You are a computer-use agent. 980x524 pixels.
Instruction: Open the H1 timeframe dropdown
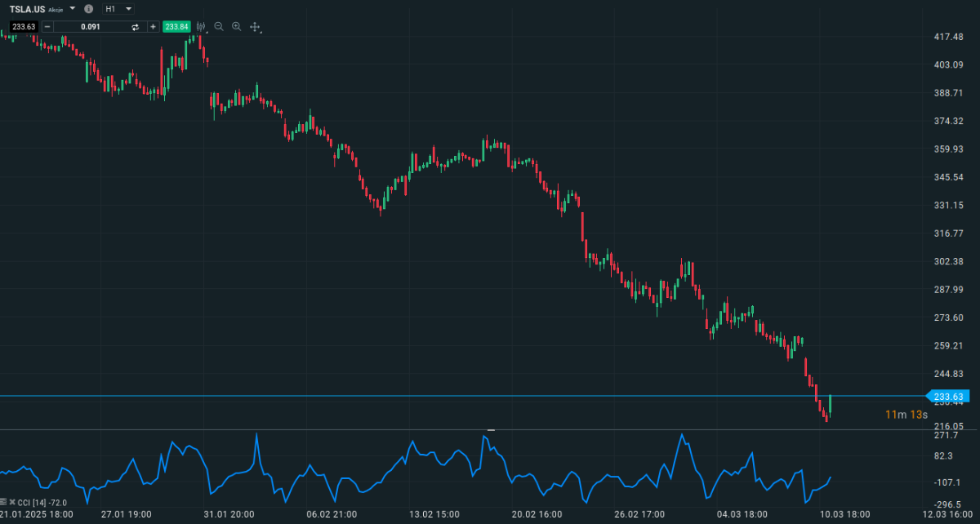119,9
